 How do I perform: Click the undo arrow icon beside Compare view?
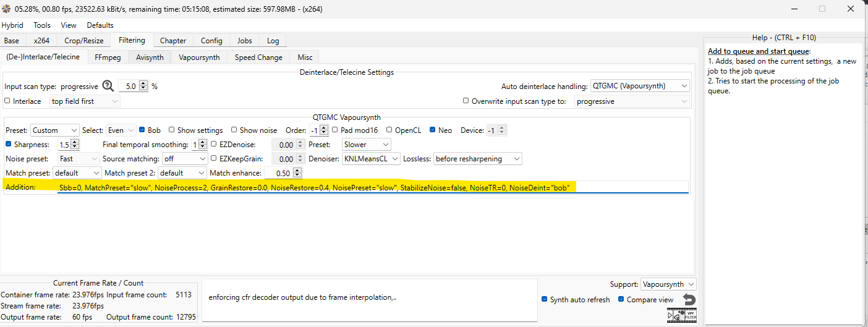click(x=689, y=300)
